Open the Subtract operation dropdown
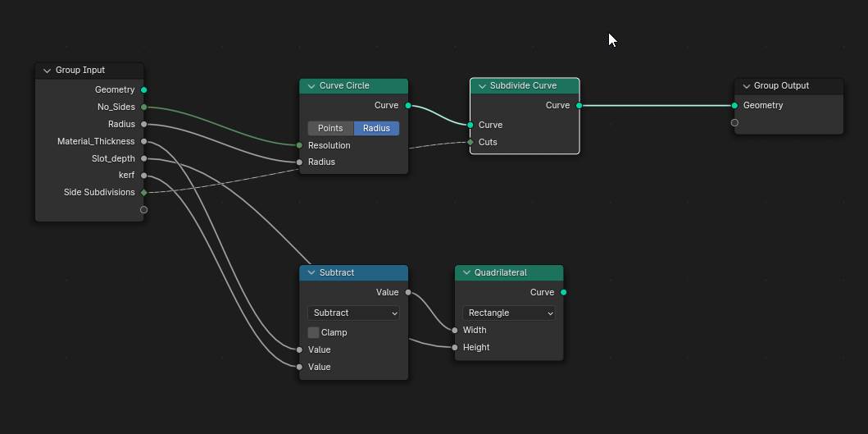Screen dimensions: 868x434 point(353,313)
